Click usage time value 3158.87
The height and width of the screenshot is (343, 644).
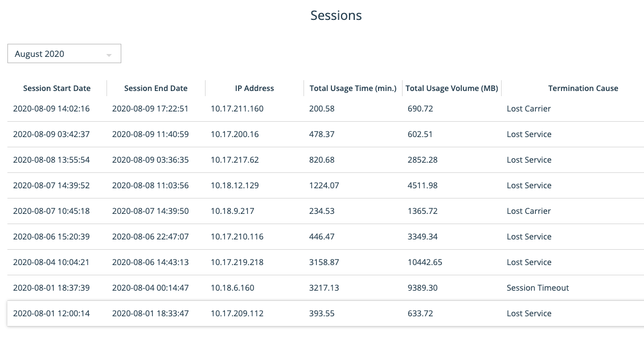click(324, 262)
